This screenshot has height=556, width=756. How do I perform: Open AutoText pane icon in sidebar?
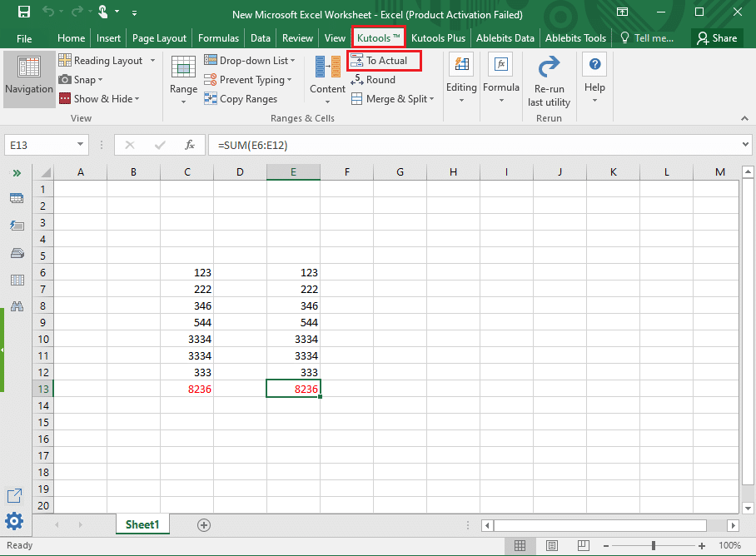(x=17, y=226)
